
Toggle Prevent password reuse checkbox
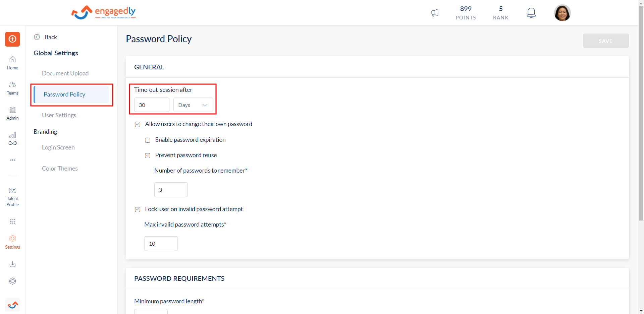pyautogui.click(x=148, y=155)
